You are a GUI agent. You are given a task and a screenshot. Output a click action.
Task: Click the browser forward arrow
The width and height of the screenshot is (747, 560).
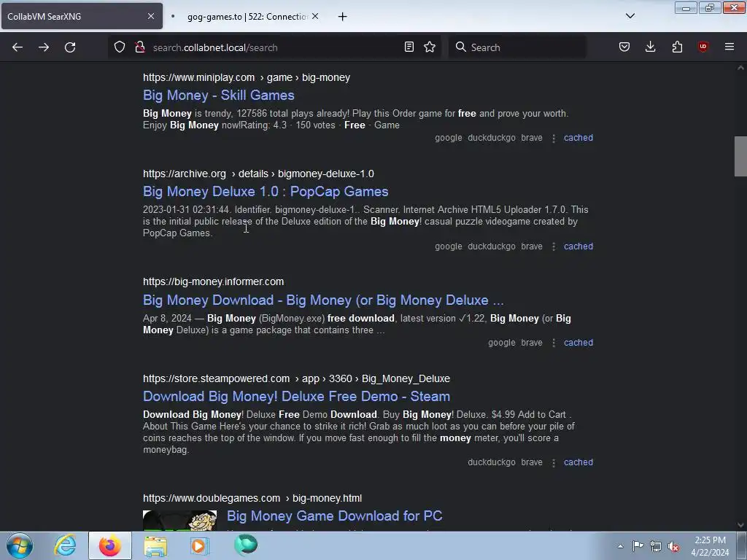(x=44, y=47)
